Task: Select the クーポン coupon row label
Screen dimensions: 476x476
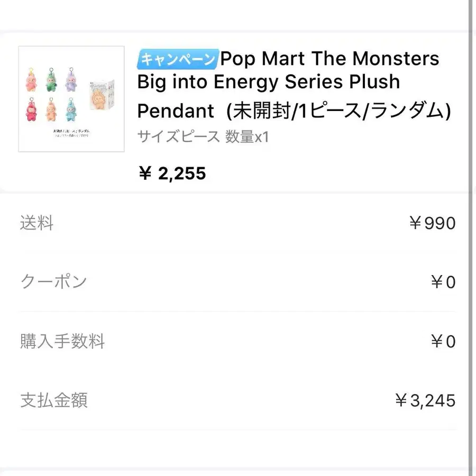Action: tap(53, 282)
